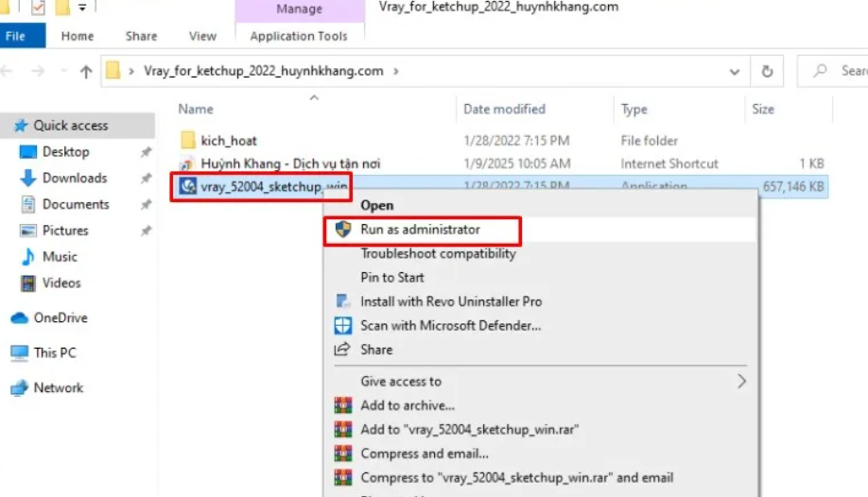Click the Run as administrator shield icon
Viewport: 868px width, 497px height.
tap(343, 230)
